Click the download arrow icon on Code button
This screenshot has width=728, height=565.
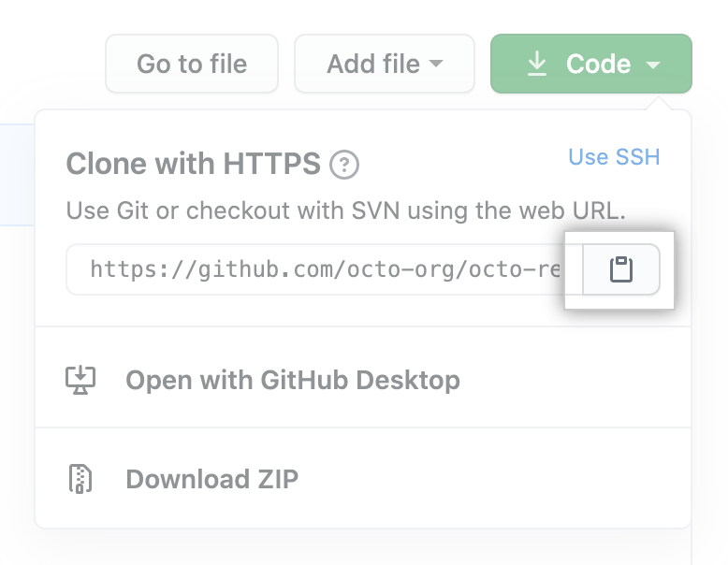pos(536,64)
